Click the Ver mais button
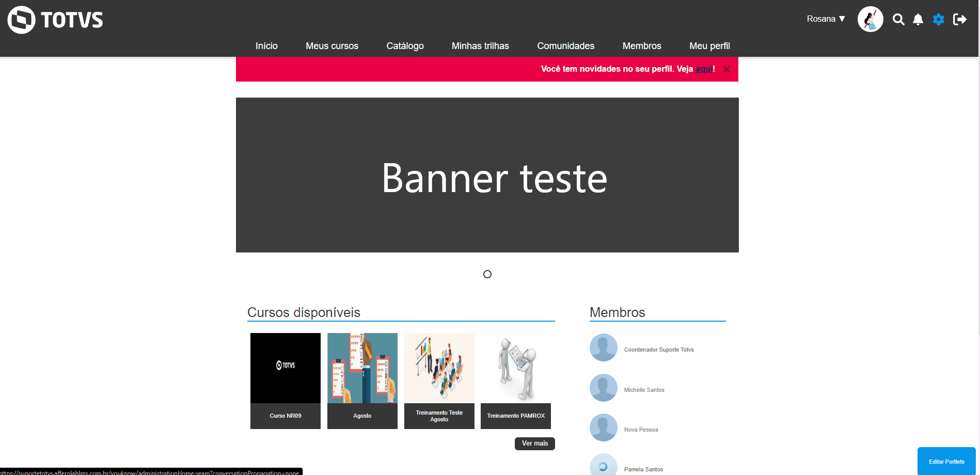The height and width of the screenshot is (475, 980). (535, 444)
